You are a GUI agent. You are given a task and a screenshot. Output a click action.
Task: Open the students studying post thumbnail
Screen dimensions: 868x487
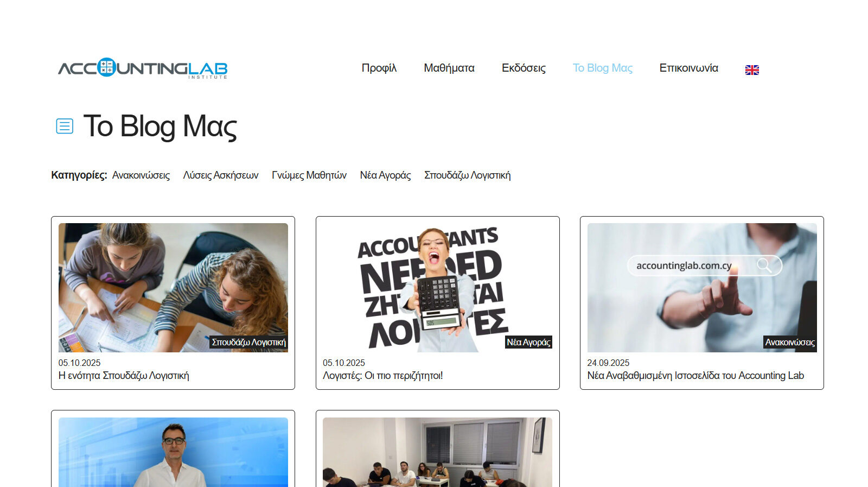tap(173, 288)
